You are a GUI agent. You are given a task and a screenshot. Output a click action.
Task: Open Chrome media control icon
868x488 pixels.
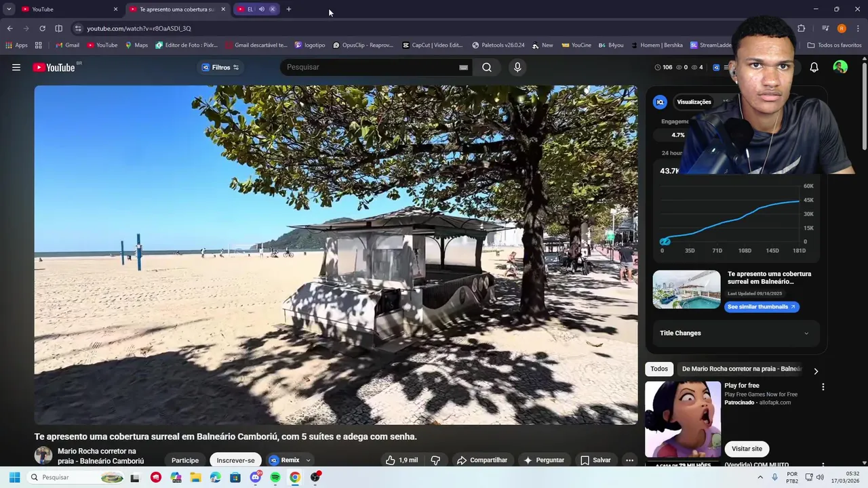(x=825, y=28)
